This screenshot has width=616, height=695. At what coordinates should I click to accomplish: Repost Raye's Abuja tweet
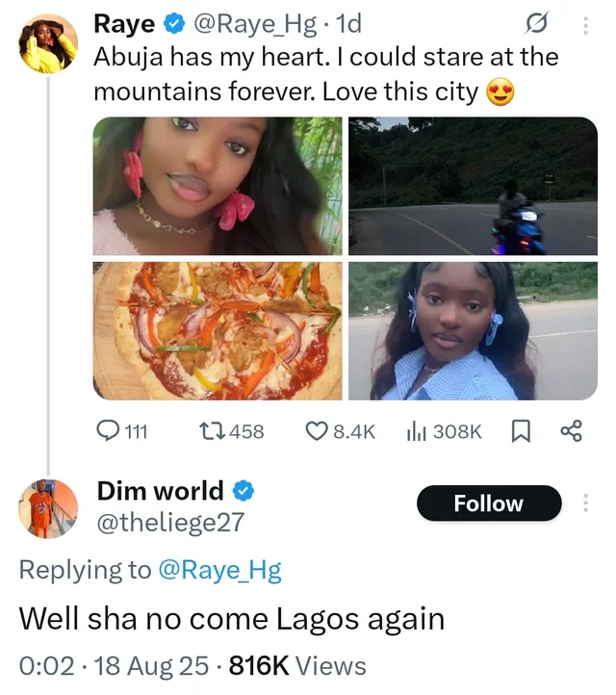[x=230, y=432]
